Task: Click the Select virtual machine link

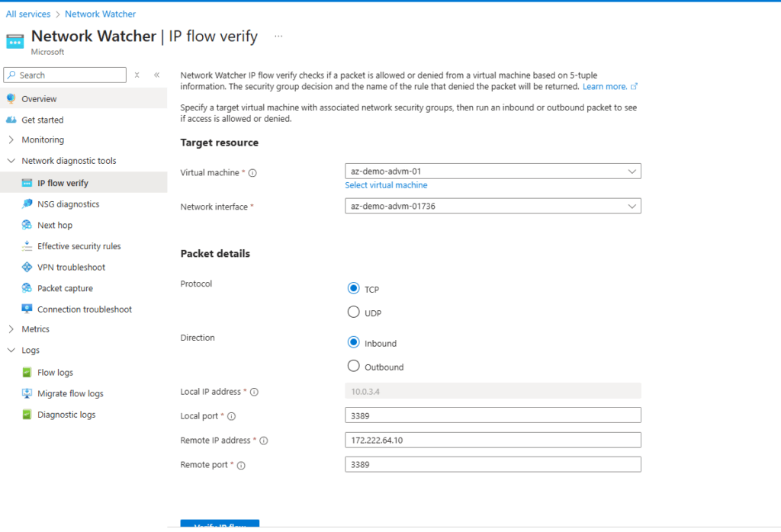Action: click(386, 185)
